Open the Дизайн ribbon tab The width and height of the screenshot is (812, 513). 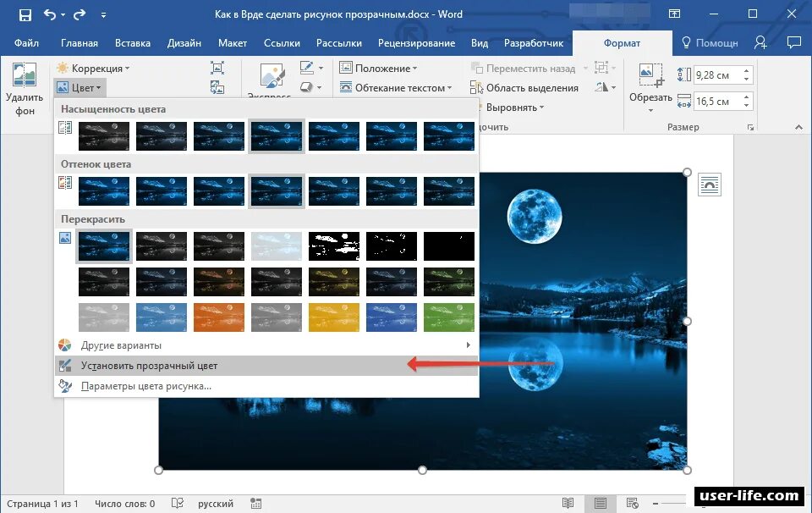[184, 43]
